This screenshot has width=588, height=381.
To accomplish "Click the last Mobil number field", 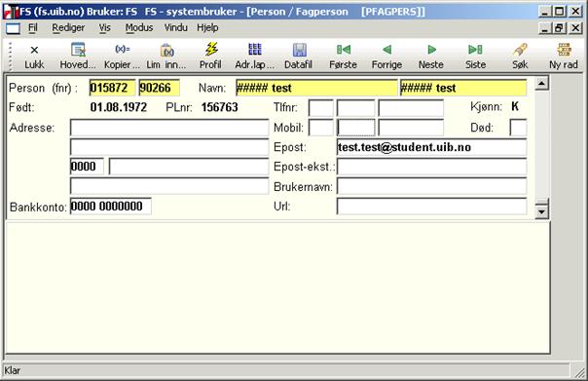I will [411, 128].
